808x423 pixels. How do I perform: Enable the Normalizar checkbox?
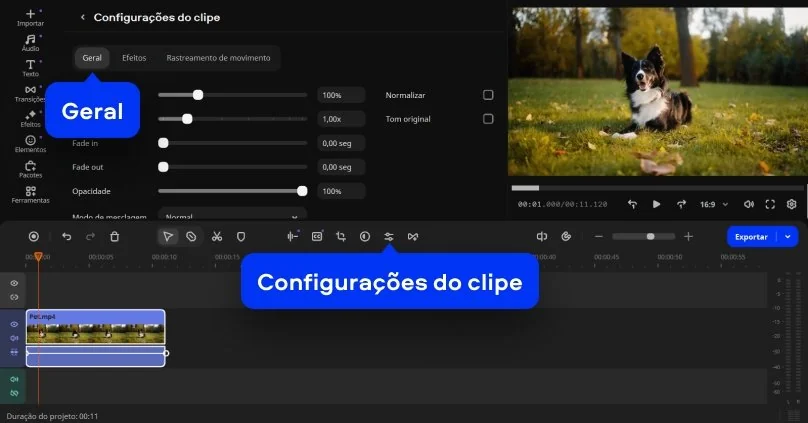(x=487, y=95)
